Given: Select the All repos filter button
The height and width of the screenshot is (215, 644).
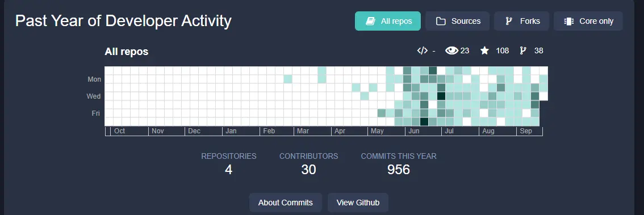Looking at the screenshot, I should 388,21.
